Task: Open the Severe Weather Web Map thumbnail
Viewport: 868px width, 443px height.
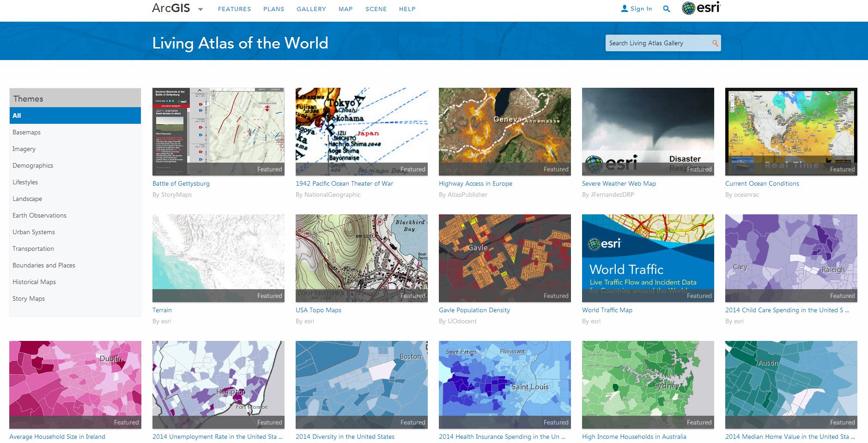Action: coord(648,132)
